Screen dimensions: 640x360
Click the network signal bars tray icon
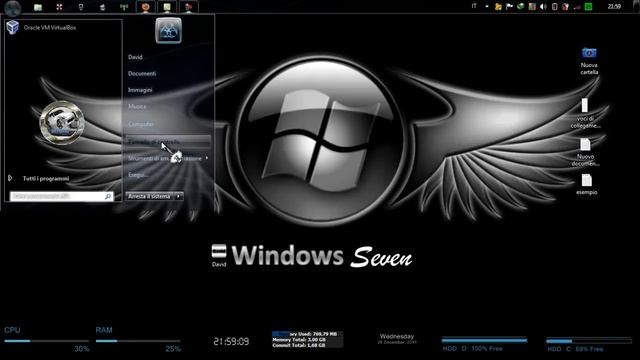pos(577,7)
